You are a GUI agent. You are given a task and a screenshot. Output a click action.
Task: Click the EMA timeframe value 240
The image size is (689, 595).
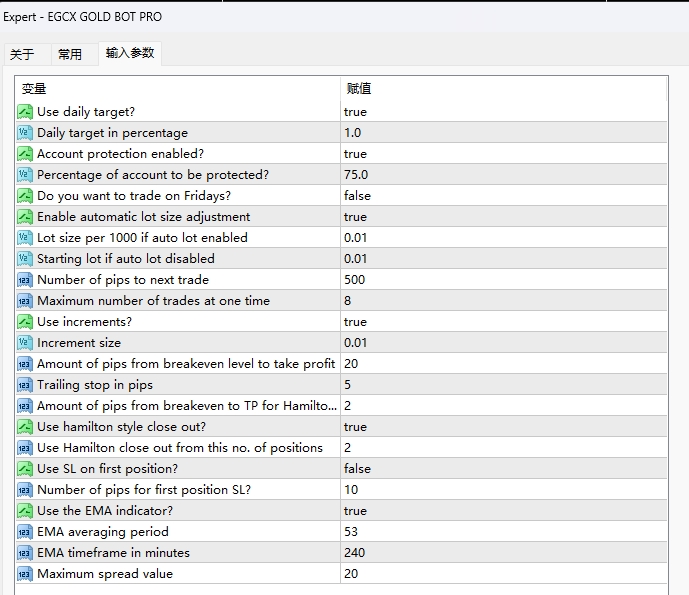click(x=354, y=553)
